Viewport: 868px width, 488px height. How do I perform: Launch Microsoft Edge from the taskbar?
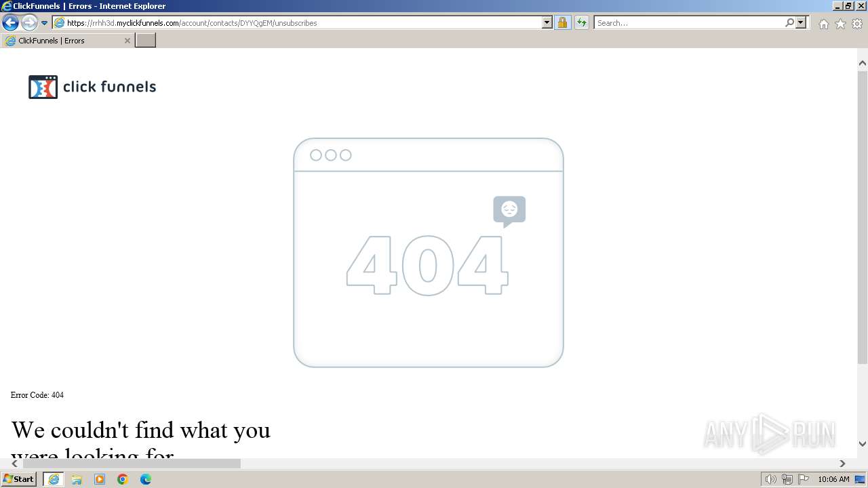click(146, 479)
